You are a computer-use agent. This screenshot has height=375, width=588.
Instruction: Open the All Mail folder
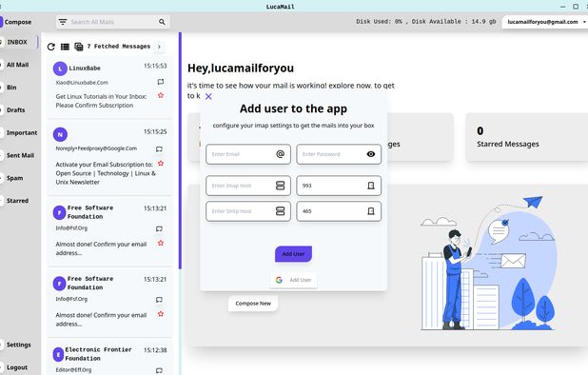17,65
